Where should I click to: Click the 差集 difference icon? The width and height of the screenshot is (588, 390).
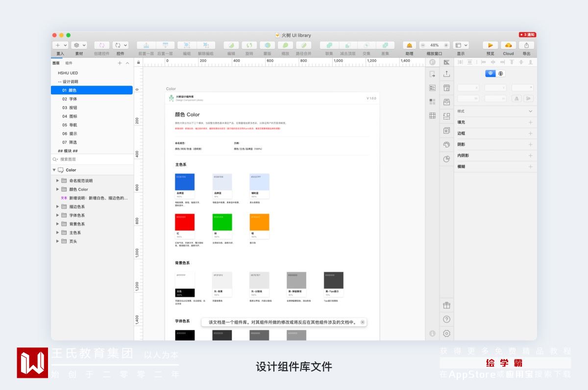coord(385,45)
